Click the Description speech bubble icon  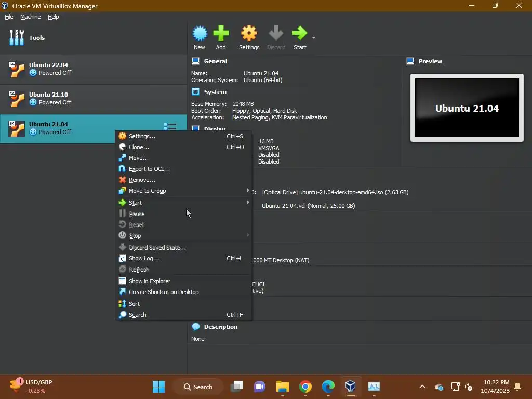click(x=196, y=326)
